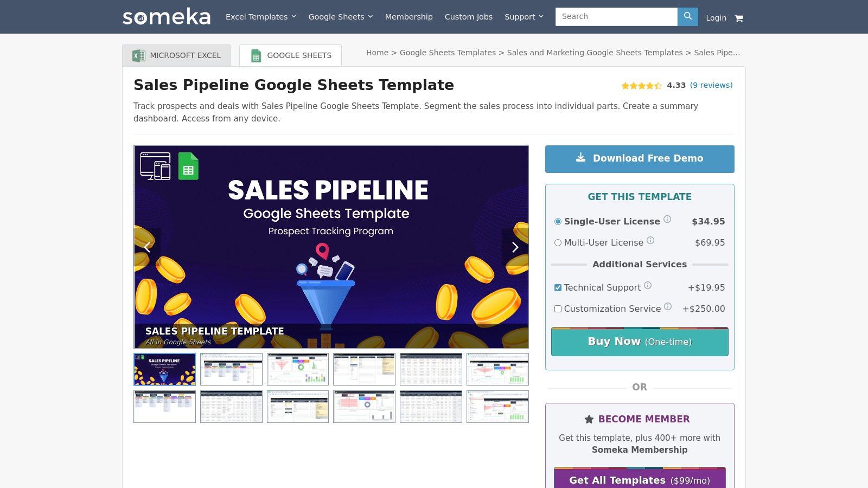
Task: Switch to the Google Sheets tab
Action: click(290, 55)
